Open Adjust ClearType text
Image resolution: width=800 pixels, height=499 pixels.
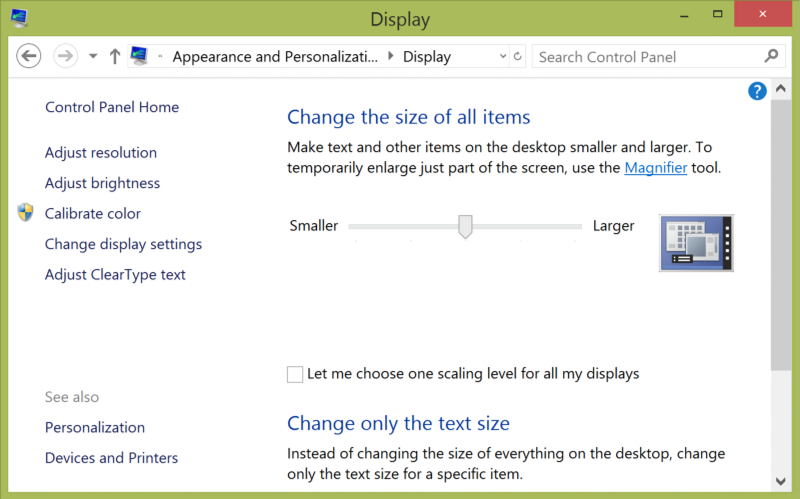point(115,274)
